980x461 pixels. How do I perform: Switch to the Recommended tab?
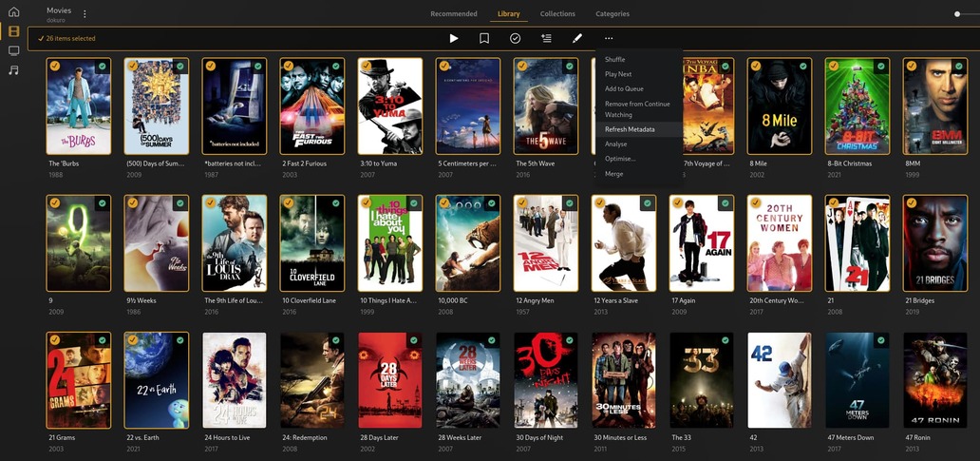point(454,13)
